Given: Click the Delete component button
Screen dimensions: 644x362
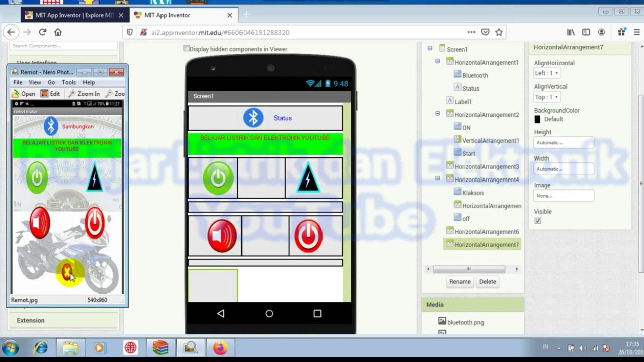Looking at the screenshot, I should (x=488, y=282).
